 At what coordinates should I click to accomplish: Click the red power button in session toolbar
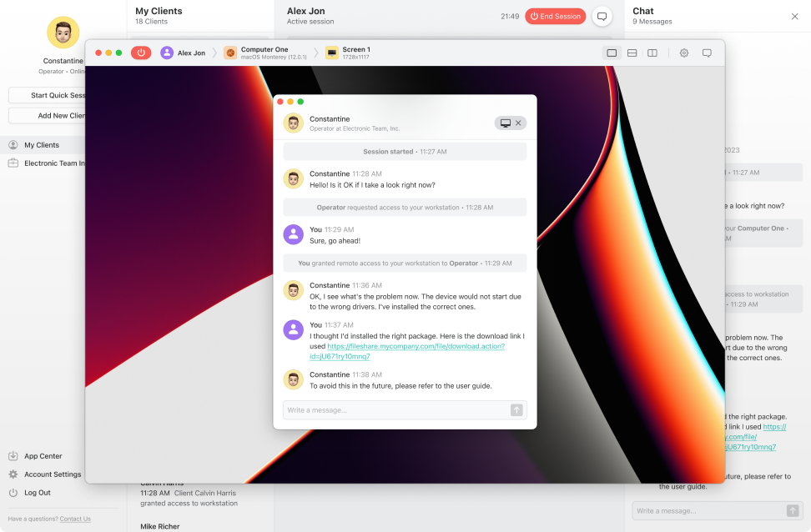pos(141,53)
